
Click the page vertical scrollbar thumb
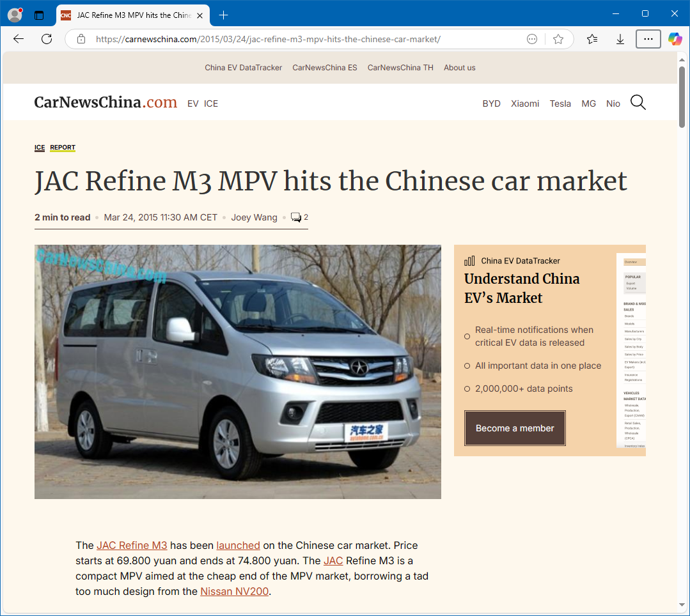[x=682, y=96]
